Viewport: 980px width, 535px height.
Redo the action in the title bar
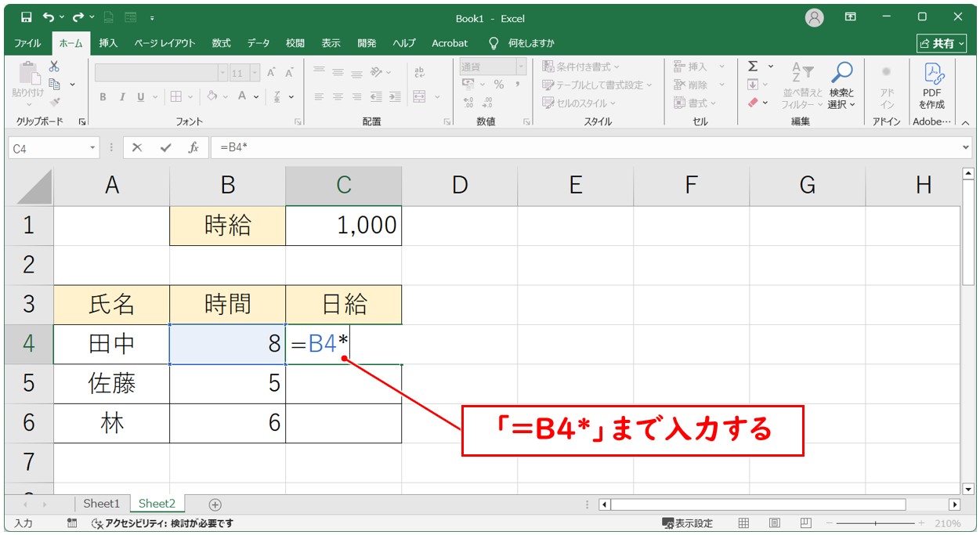point(78,17)
